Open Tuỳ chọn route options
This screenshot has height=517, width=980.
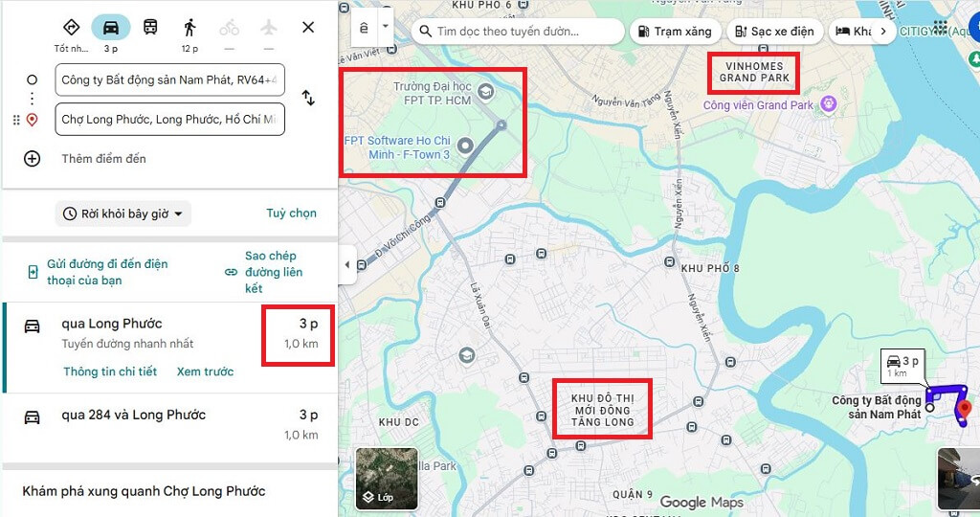click(x=291, y=214)
